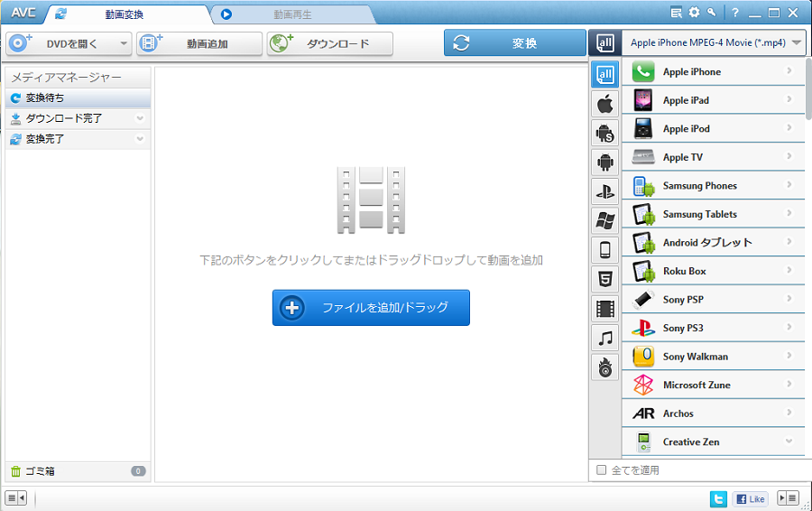Click the 変換 convert button
This screenshot has height=511, width=812.
(x=515, y=43)
